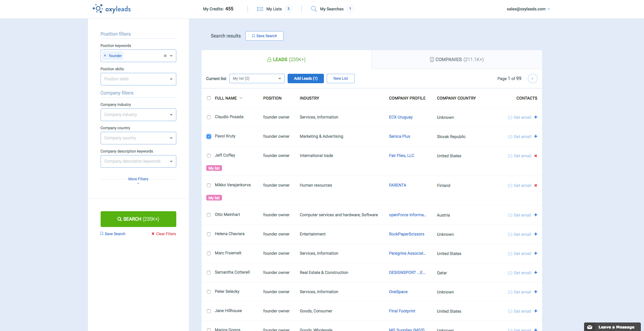Image resolution: width=644 pixels, height=331 pixels.
Task: Open the Final Footprint company profile
Action: pos(402,311)
